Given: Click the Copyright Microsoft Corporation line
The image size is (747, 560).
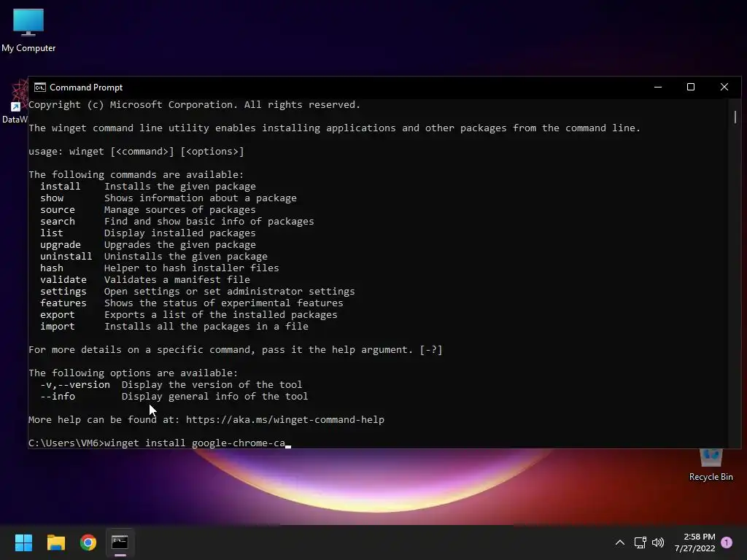Looking at the screenshot, I should click(194, 105).
